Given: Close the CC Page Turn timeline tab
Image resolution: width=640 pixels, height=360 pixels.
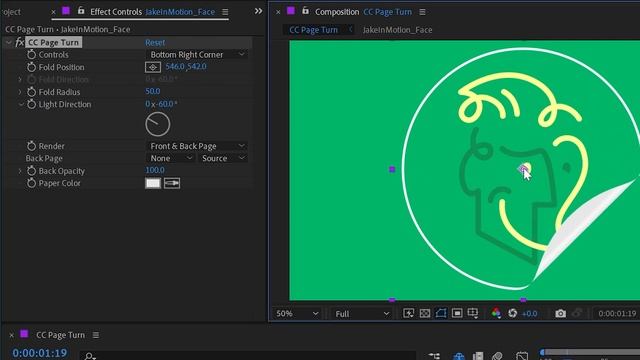Looking at the screenshot, I should pos(11,335).
